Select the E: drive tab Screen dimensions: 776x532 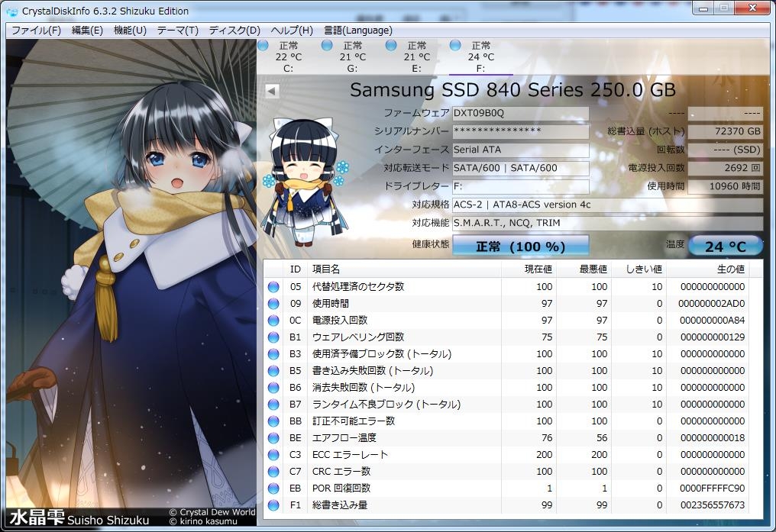point(417,56)
